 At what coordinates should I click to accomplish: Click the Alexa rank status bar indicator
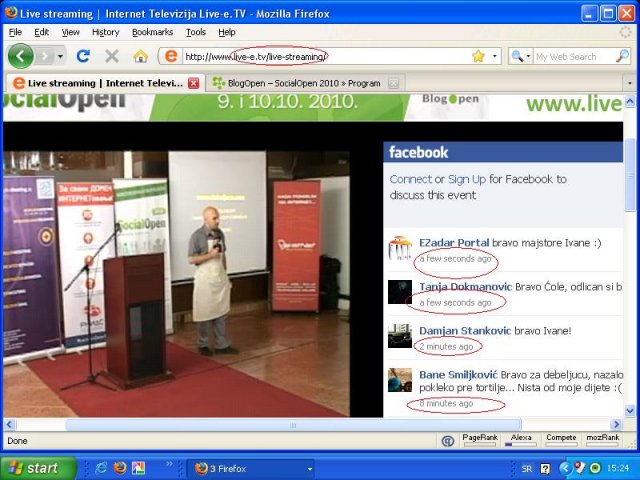[x=521, y=440]
